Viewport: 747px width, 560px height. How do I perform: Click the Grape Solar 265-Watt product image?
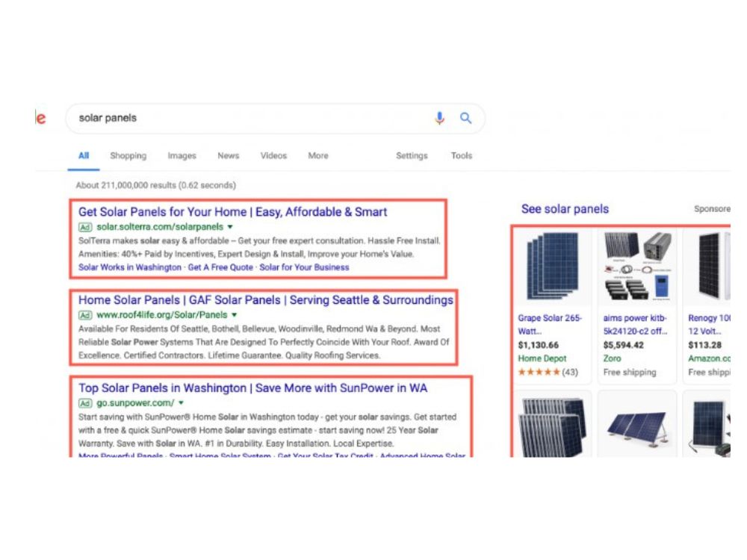coord(552,266)
